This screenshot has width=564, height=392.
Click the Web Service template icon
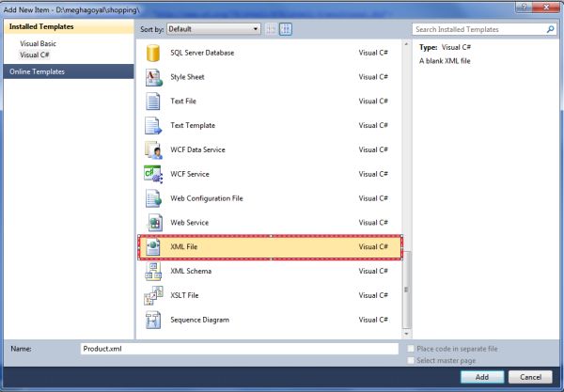pyautogui.click(x=154, y=223)
